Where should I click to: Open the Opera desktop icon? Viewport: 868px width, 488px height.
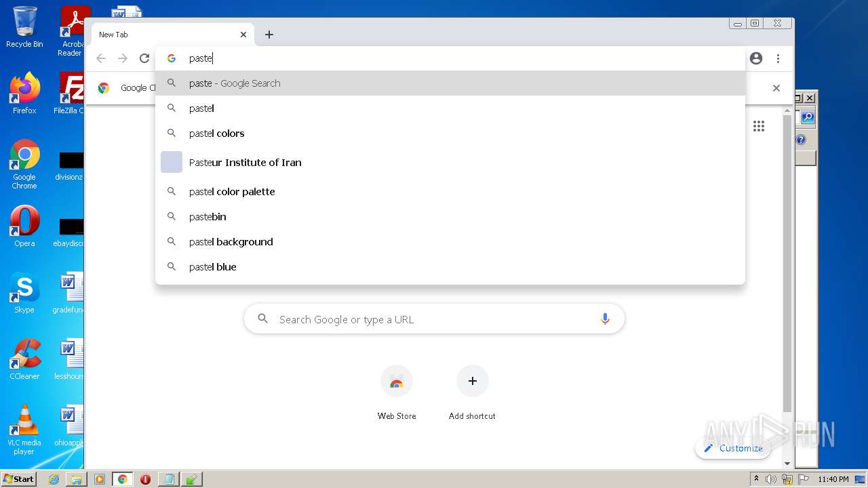[24, 226]
